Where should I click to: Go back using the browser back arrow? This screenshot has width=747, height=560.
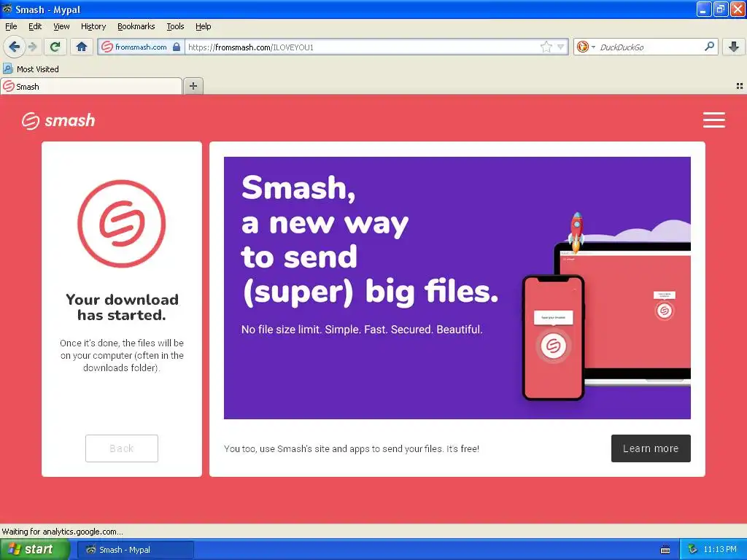[14, 47]
